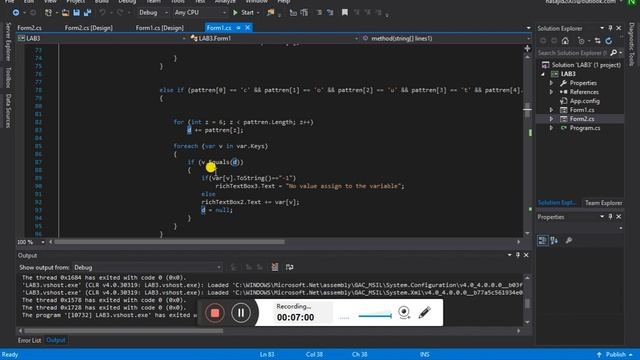This screenshot has height=360, width=640.
Task: Open the Diagnostic Tools side tab
Action: (632, 44)
